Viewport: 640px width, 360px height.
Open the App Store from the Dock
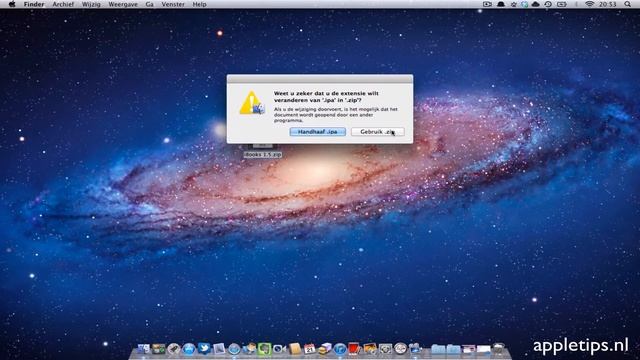(189, 349)
